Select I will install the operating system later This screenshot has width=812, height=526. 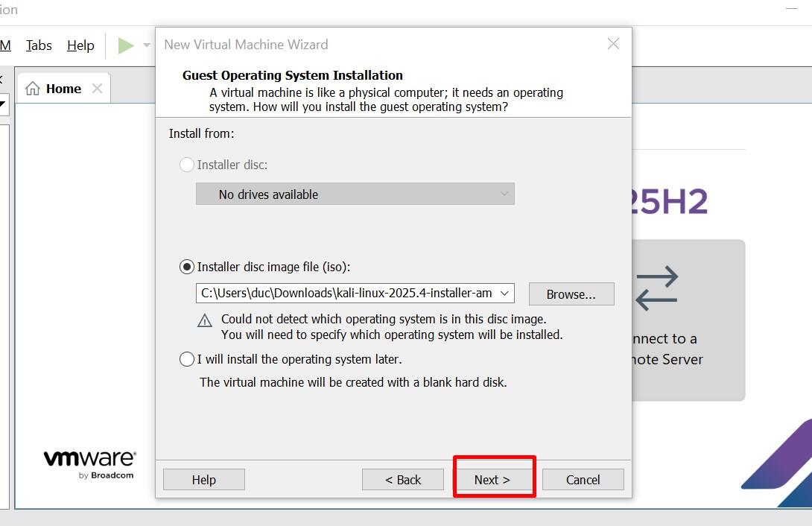click(x=187, y=359)
